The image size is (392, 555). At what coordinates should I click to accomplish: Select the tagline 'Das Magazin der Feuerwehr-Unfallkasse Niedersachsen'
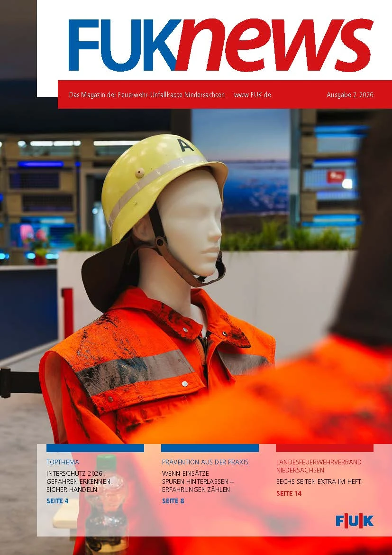[x=147, y=94]
